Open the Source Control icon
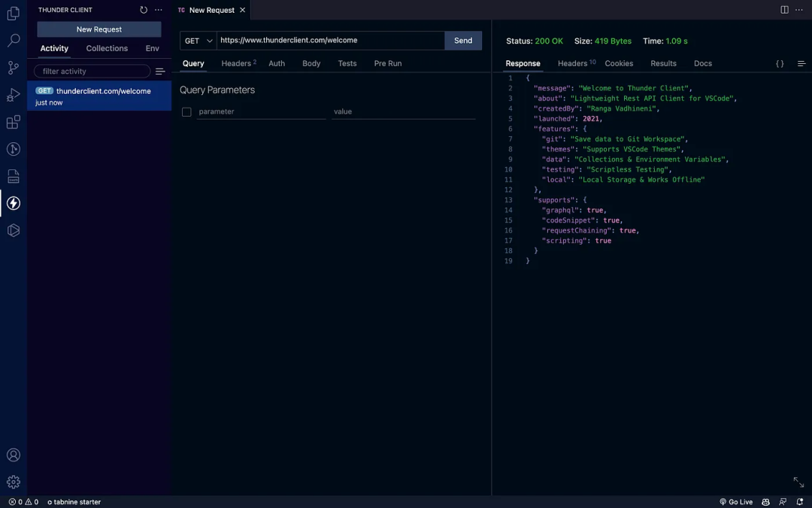The image size is (812, 508). [13, 68]
